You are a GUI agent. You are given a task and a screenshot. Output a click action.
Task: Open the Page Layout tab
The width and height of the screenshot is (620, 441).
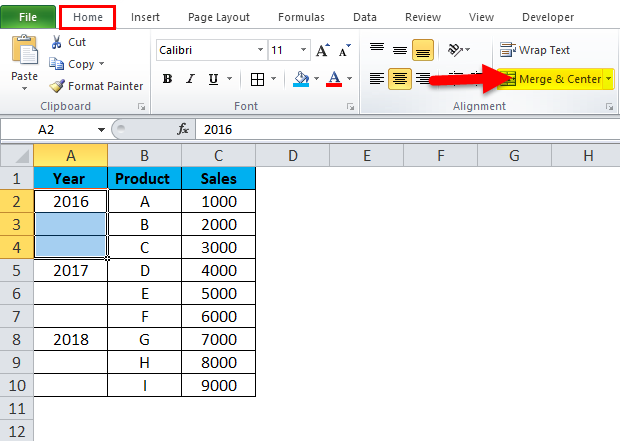coord(219,17)
